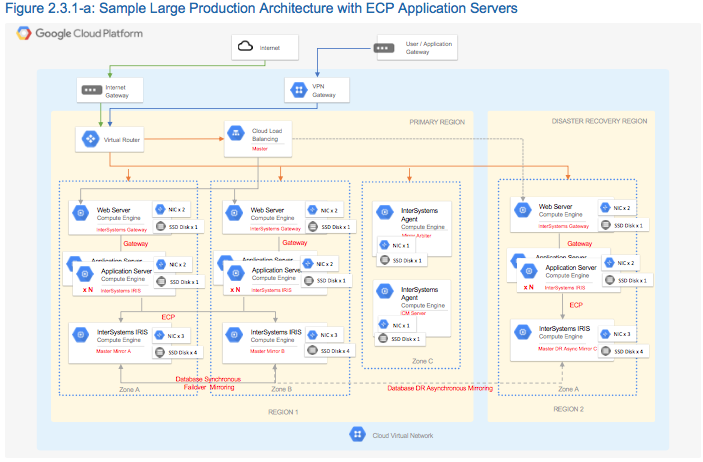Click 'InterSystems IRIS' title of Master Mirror B
Image resolution: width=703 pixels, height=462 pixels.
pos(276,332)
